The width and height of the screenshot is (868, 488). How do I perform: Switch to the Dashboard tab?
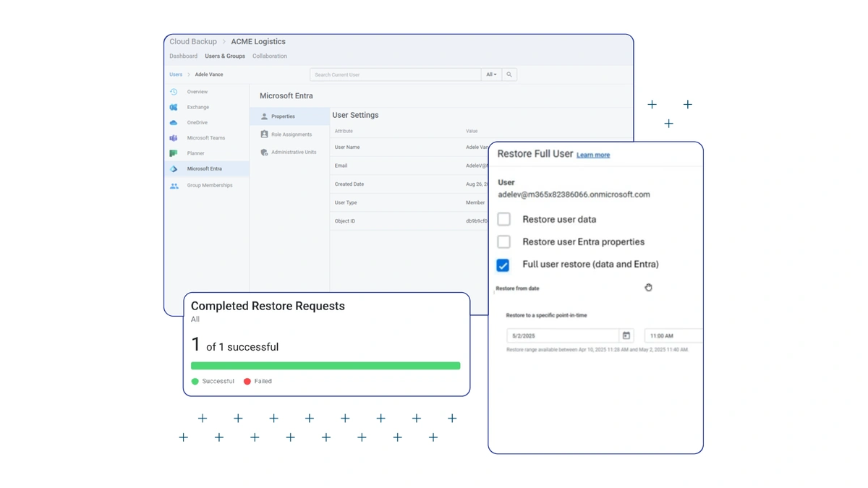(184, 56)
